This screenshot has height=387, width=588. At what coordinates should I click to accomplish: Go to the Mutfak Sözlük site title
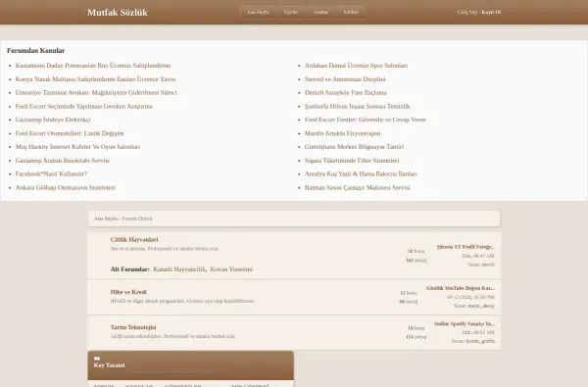(118, 13)
